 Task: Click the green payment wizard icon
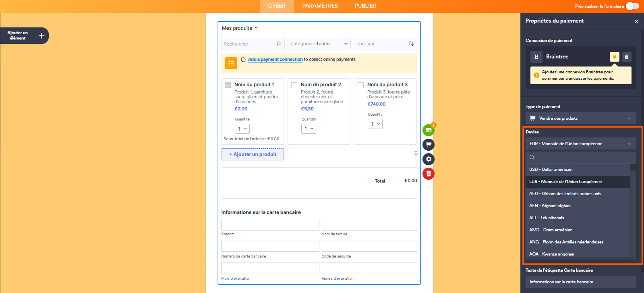[x=429, y=130]
